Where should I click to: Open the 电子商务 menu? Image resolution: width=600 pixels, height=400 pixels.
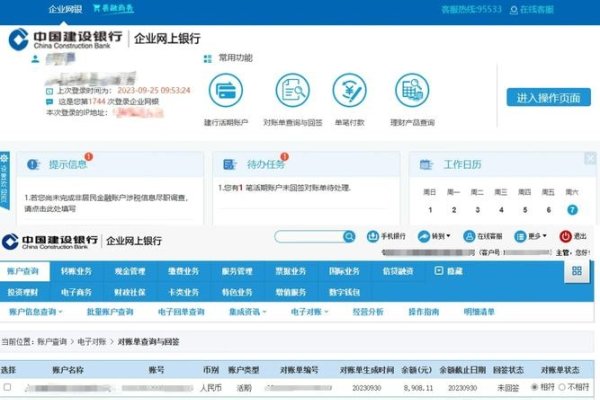tap(76, 292)
